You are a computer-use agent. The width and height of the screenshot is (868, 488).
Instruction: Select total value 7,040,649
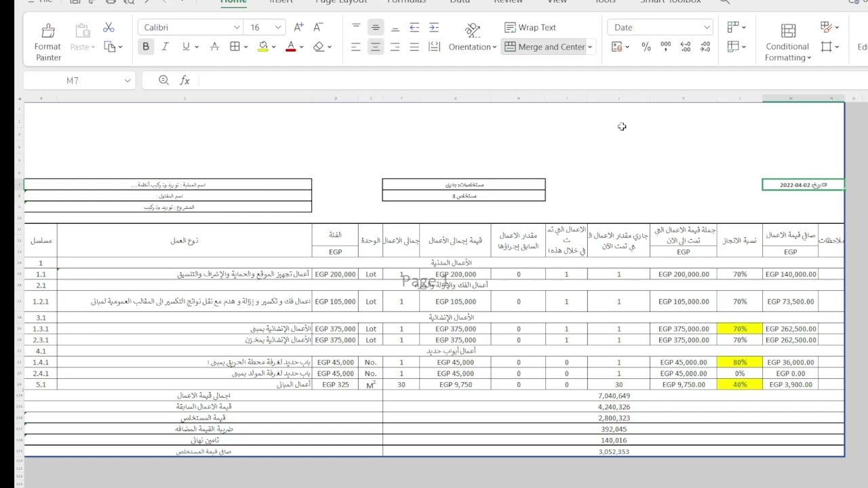pyautogui.click(x=614, y=396)
